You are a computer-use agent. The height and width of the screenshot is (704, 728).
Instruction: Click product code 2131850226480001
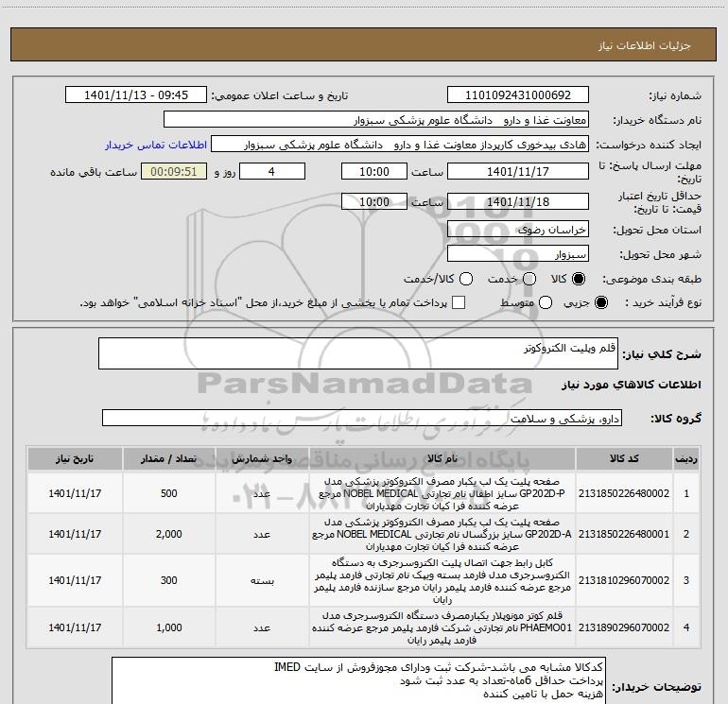624,534
